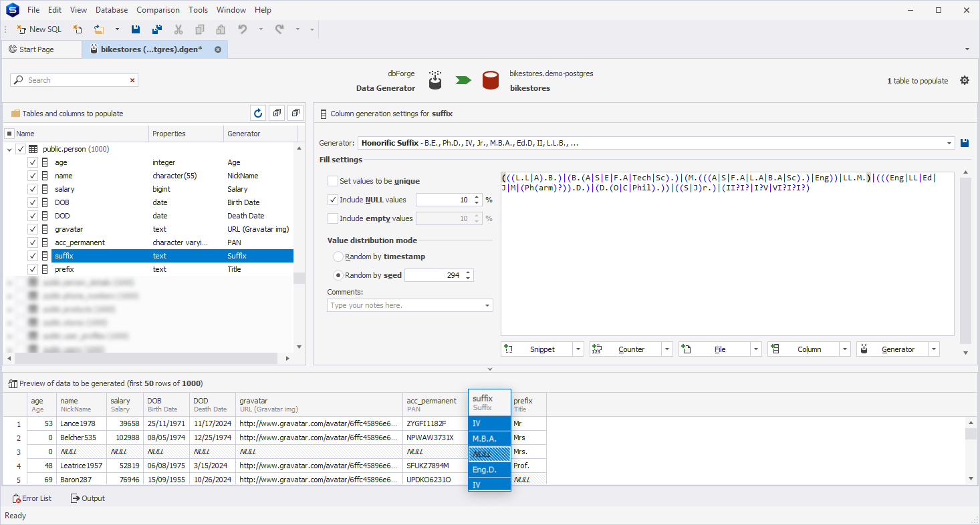Click the Undo arrow icon
This screenshot has width=980, height=525.
click(x=243, y=29)
